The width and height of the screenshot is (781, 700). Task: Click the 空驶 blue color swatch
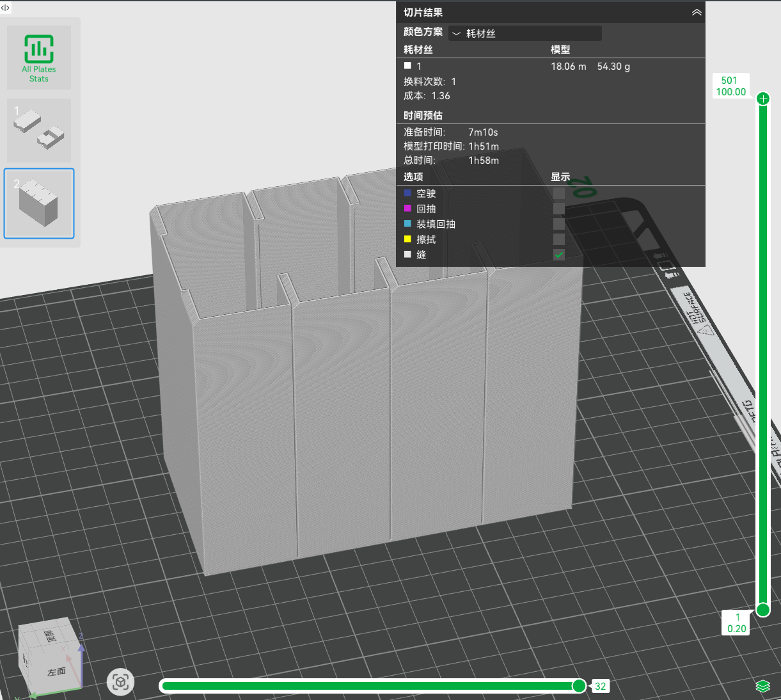(x=407, y=193)
